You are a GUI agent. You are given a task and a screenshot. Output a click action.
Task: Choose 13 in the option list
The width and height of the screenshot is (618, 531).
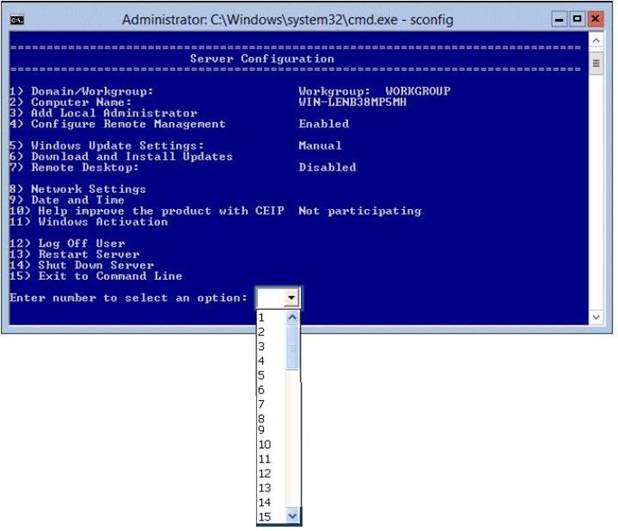[270, 488]
